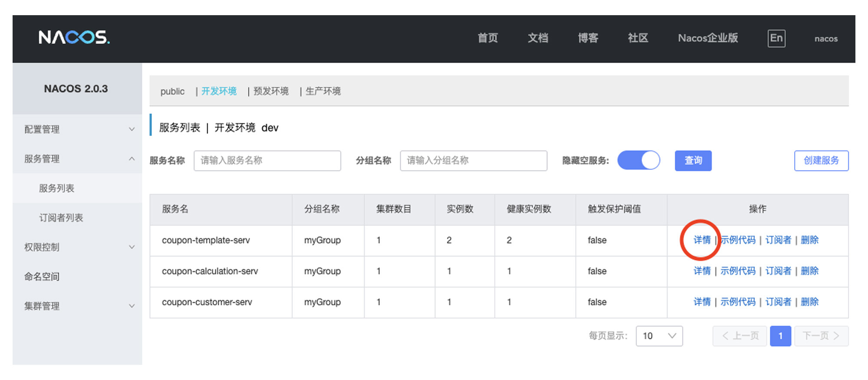868x380 pixels.
Task: Collapse the 服务管理 sidebar menu
Action: (x=77, y=159)
